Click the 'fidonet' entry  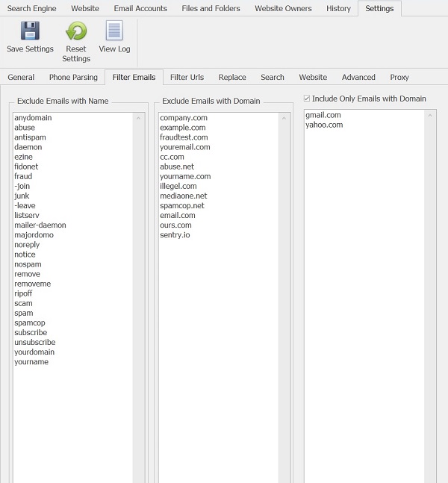(26, 166)
